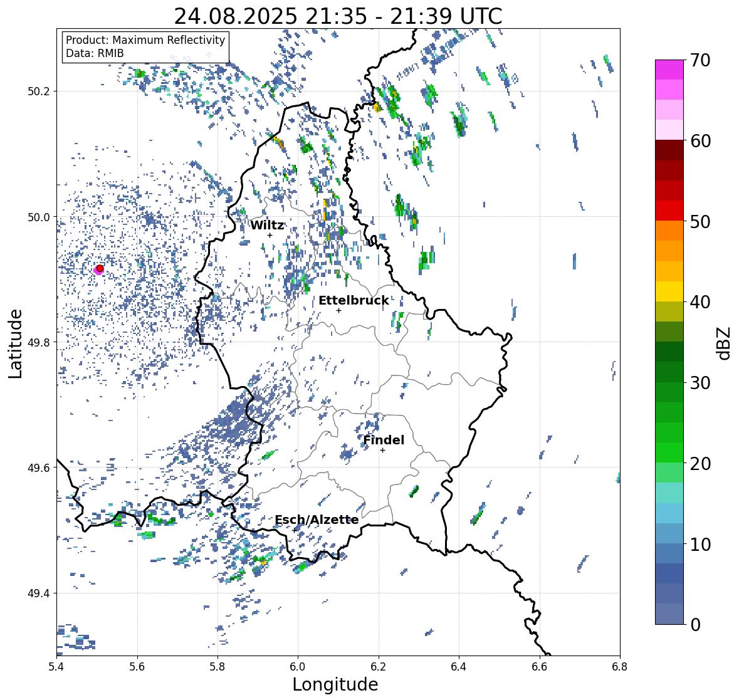This screenshot has height=700, width=739.
Task: Click the Latitude axis title
Action: point(15,343)
